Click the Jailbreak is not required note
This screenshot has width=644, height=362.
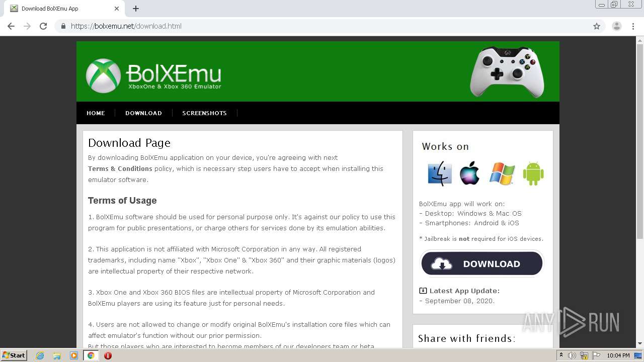pos(481,239)
